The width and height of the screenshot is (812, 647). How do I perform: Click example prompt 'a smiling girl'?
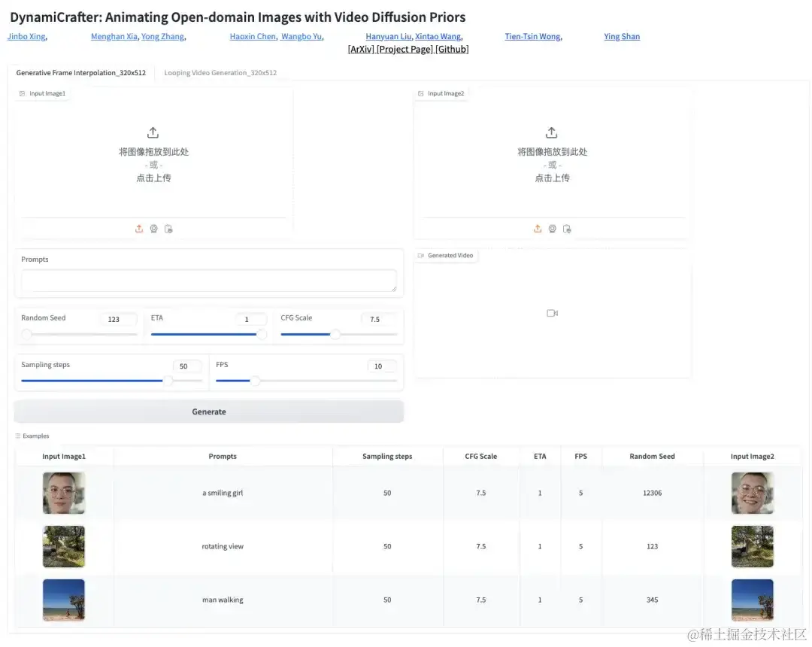click(223, 493)
